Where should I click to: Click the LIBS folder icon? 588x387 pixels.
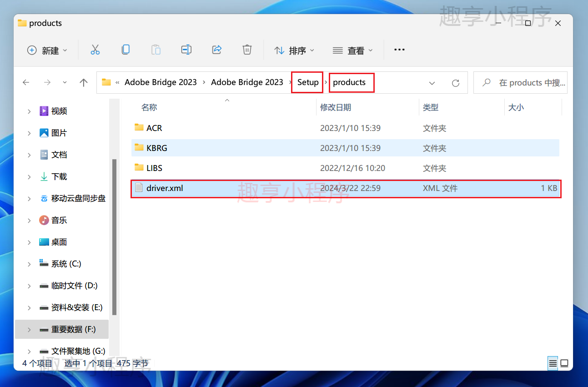(139, 168)
